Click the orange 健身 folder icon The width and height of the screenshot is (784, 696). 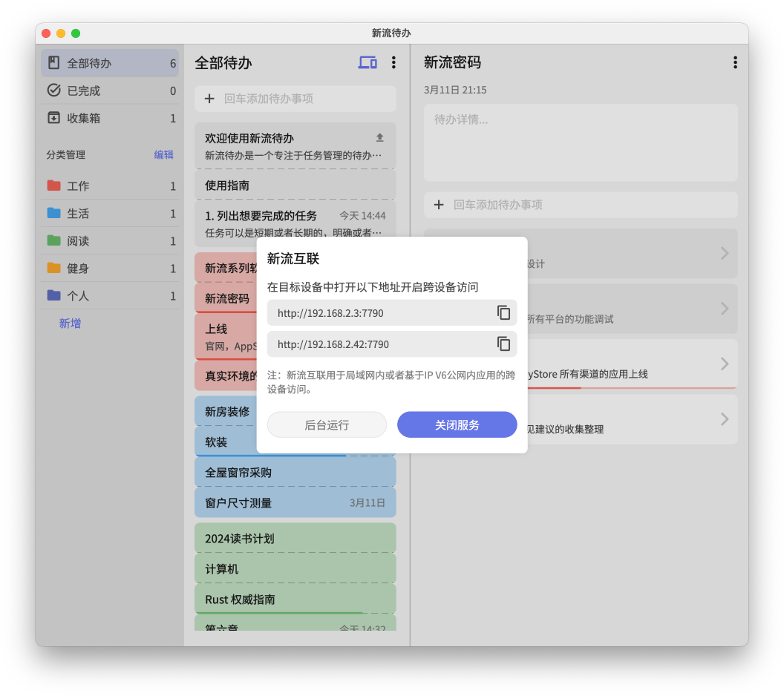(53, 268)
